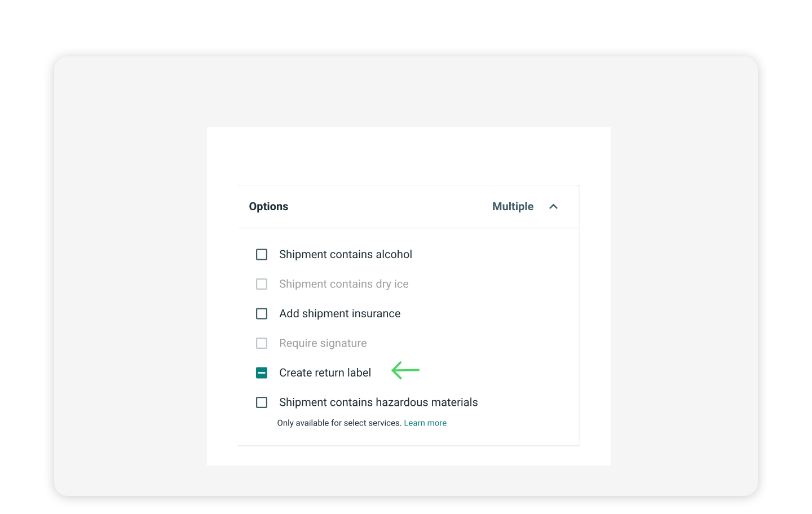Click the Multiple summary value
The width and height of the screenshot is (812, 514).
pos(513,207)
